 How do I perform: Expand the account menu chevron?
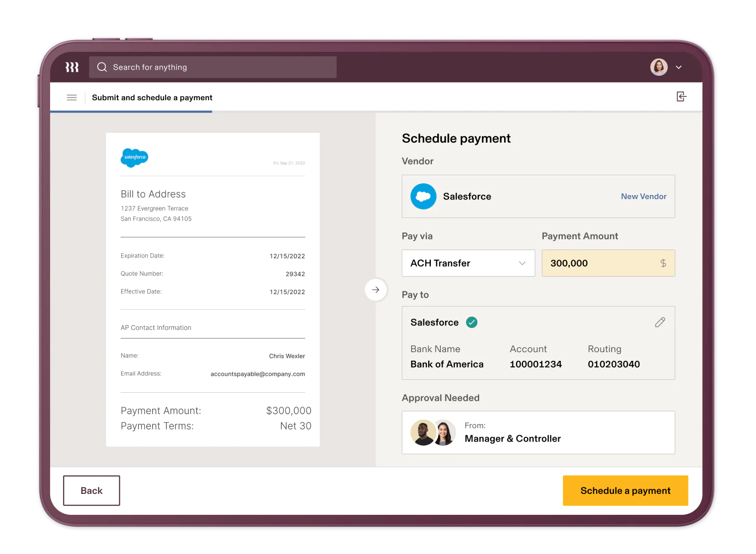click(679, 67)
